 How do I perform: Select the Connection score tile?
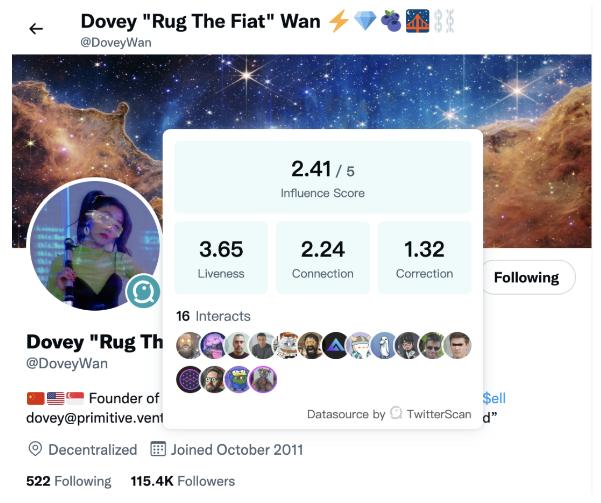[323, 257]
